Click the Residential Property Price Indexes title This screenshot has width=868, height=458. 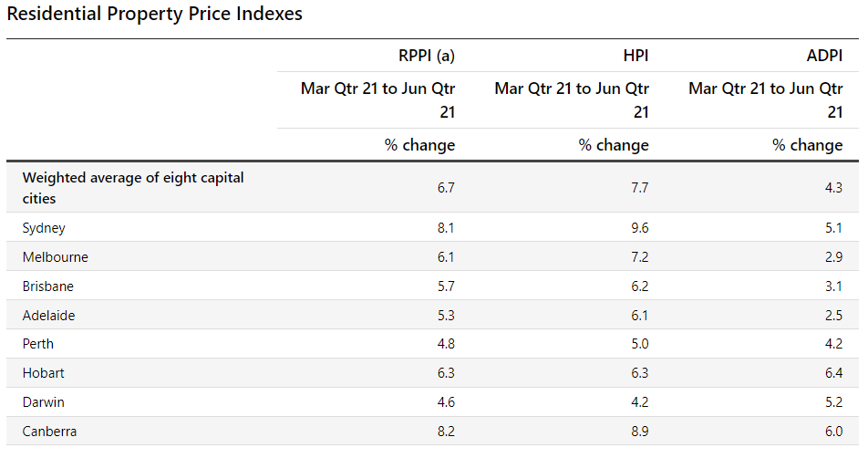155,15
